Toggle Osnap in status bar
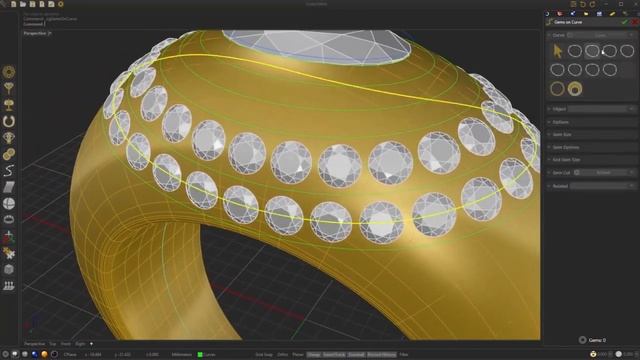Image resolution: width=640 pixels, height=360 pixels. pyautogui.click(x=313, y=355)
